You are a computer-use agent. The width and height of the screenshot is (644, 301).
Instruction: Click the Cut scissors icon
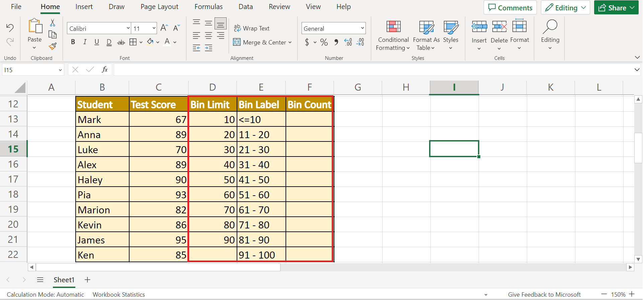click(x=53, y=23)
